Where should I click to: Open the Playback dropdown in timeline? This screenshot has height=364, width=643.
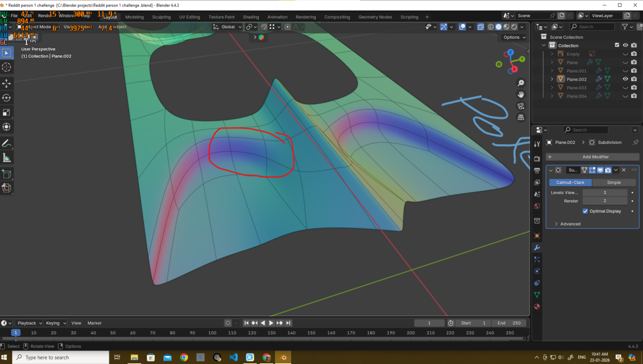(x=29, y=323)
